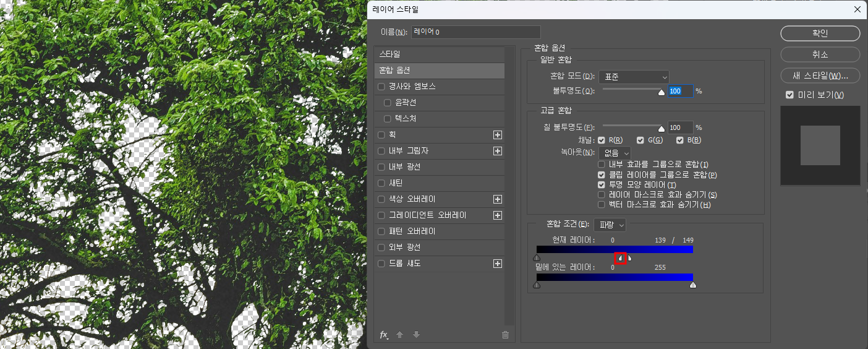Open the 녹아웃 dropdown showing 없음
The width and height of the screenshot is (868, 349).
click(x=615, y=152)
